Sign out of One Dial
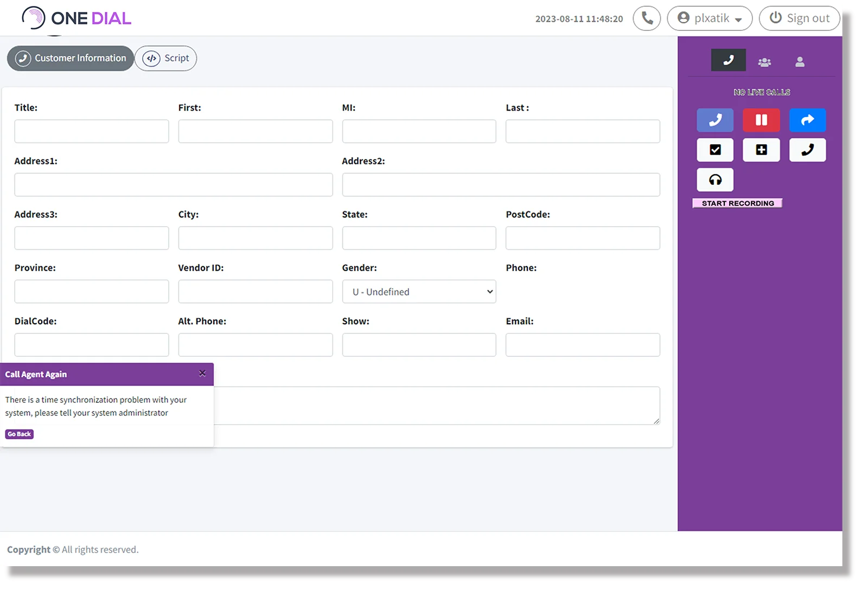Screen dimensions: 868x609 (799, 18)
